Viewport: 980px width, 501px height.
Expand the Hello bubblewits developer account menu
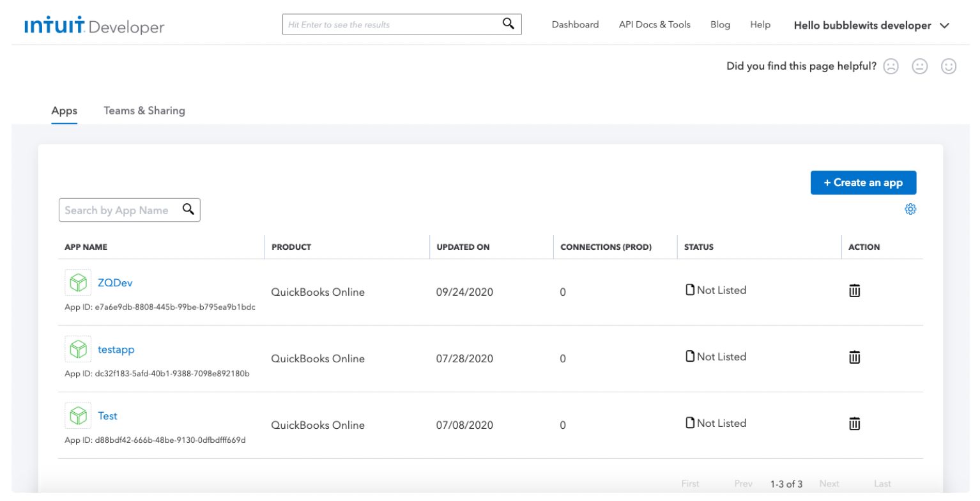tap(871, 26)
